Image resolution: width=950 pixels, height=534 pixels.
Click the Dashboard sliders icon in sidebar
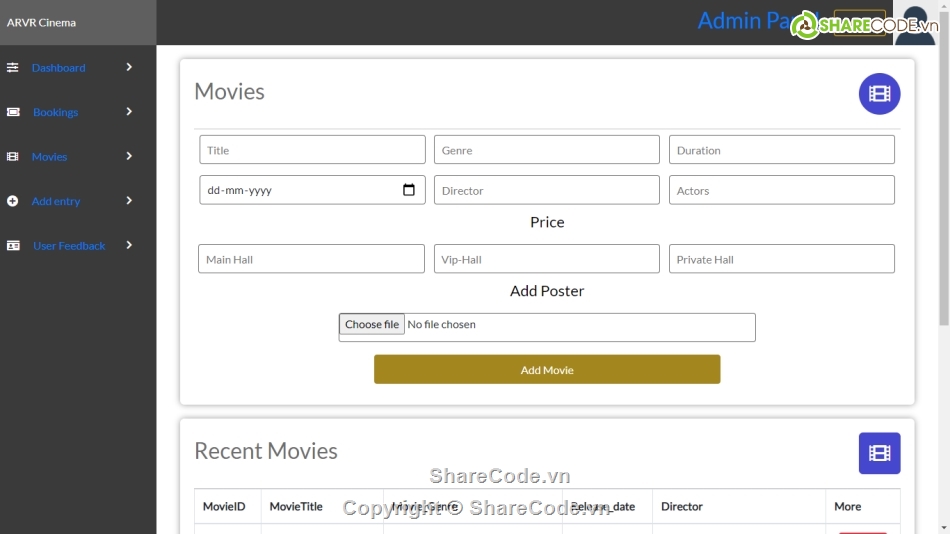coord(13,68)
